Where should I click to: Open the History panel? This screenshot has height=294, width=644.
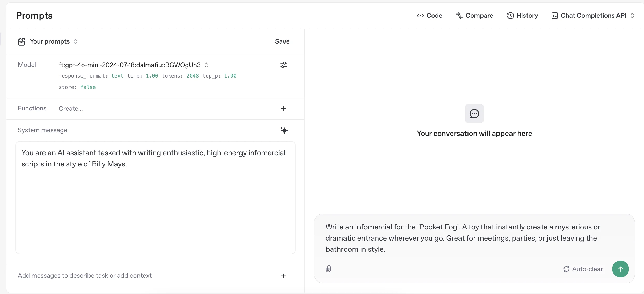click(522, 16)
